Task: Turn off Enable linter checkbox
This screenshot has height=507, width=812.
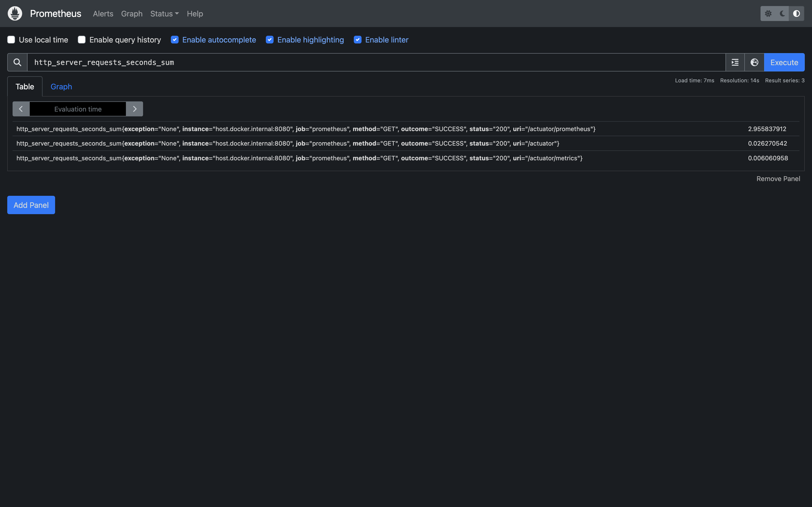Action: 357,40
